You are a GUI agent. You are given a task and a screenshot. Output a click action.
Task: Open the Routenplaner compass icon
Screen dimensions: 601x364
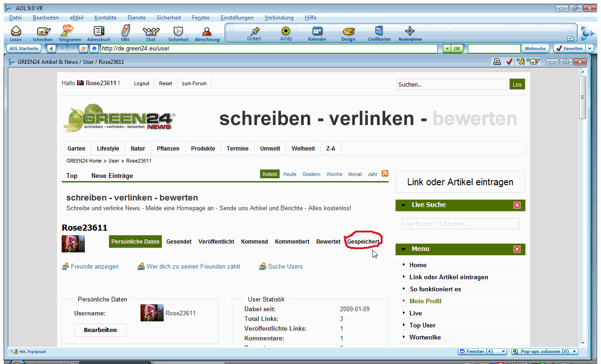coord(410,32)
